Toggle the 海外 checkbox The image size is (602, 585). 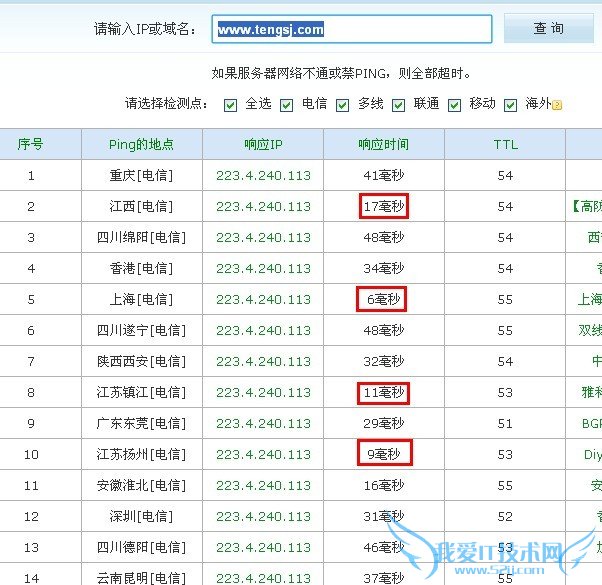coord(510,105)
